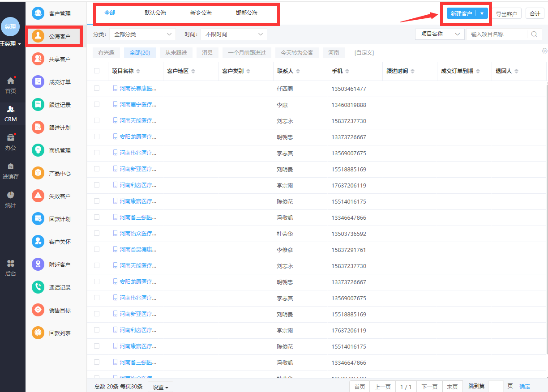Check the 河南长春康医 row checkbox
The width and height of the screenshot is (548, 392).
point(97,88)
